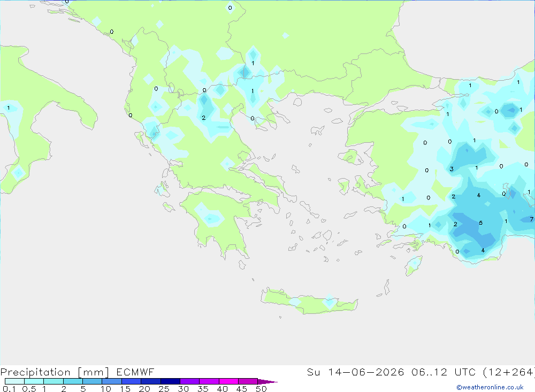The image size is (535, 392).
Task: Pick the 30–35 mm violet legend swatch
Action: (189, 381)
